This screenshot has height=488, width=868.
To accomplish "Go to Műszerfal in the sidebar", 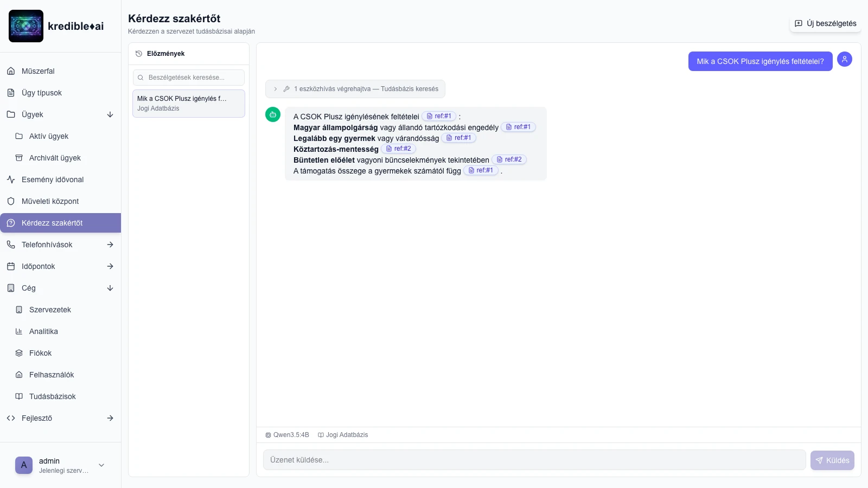I will [38, 71].
